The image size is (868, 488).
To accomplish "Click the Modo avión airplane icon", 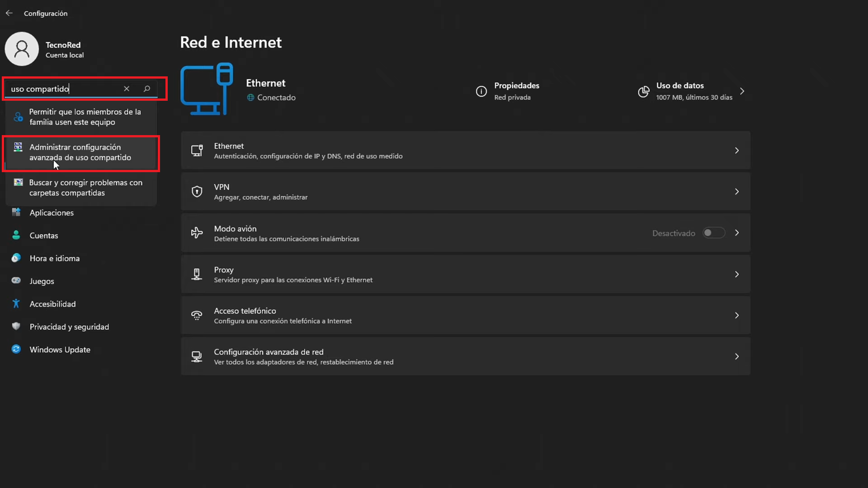I will [197, 232].
